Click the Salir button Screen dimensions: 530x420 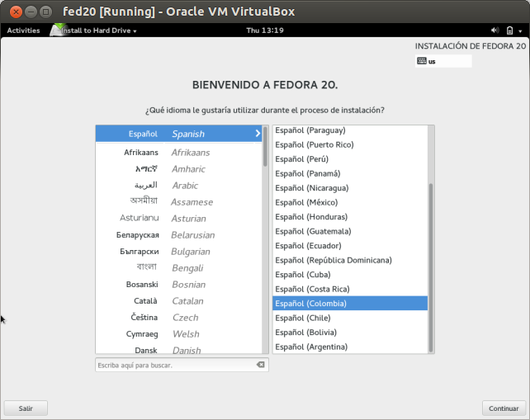pyautogui.click(x=26, y=408)
